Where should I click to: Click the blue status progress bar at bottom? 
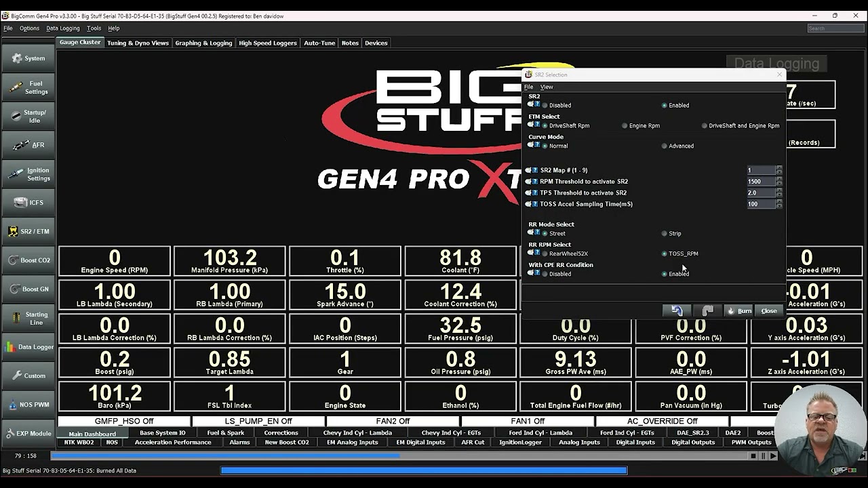point(424,470)
